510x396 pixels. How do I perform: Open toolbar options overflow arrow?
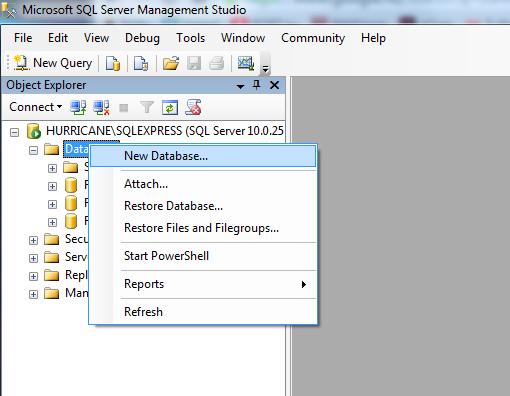(x=265, y=69)
